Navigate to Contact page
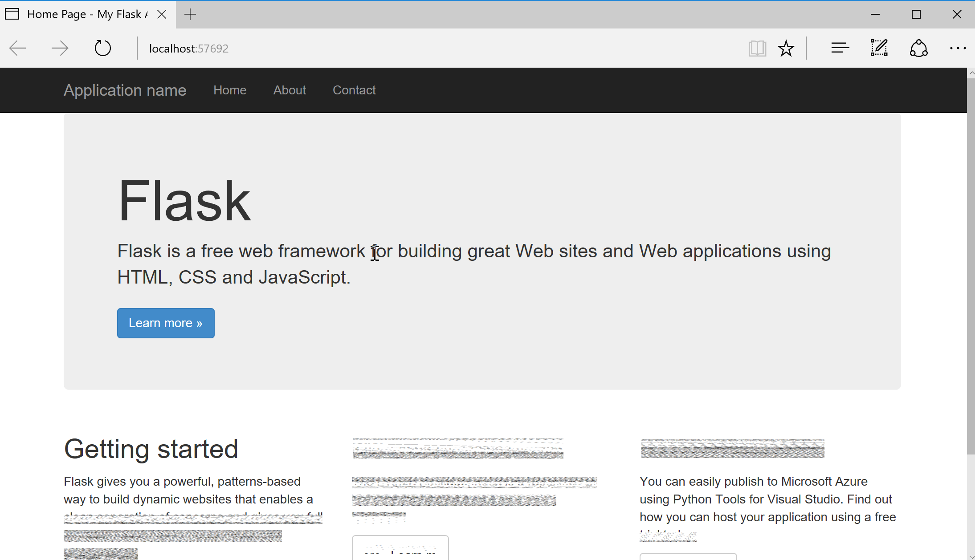Viewport: 975px width, 560px height. point(354,90)
